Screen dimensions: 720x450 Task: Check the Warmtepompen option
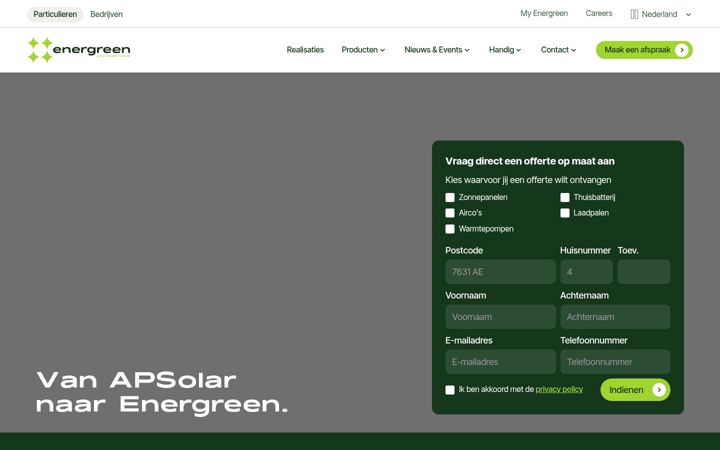click(x=450, y=229)
